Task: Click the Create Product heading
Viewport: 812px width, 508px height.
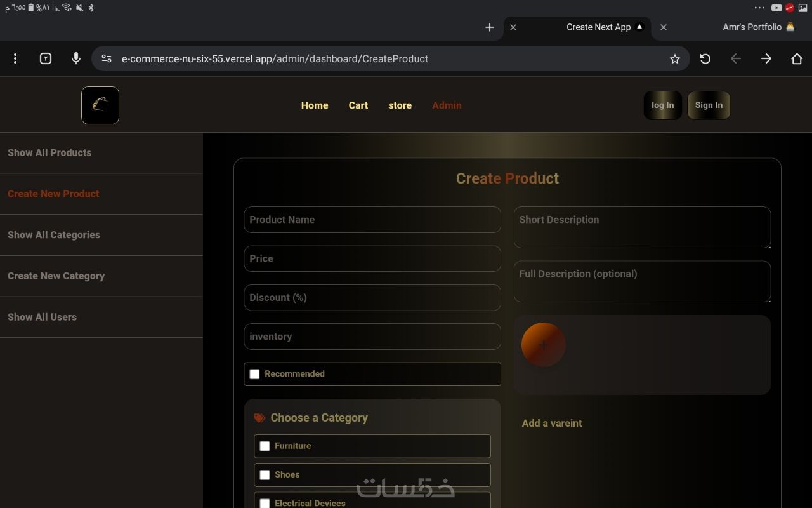Action: click(507, 178)
